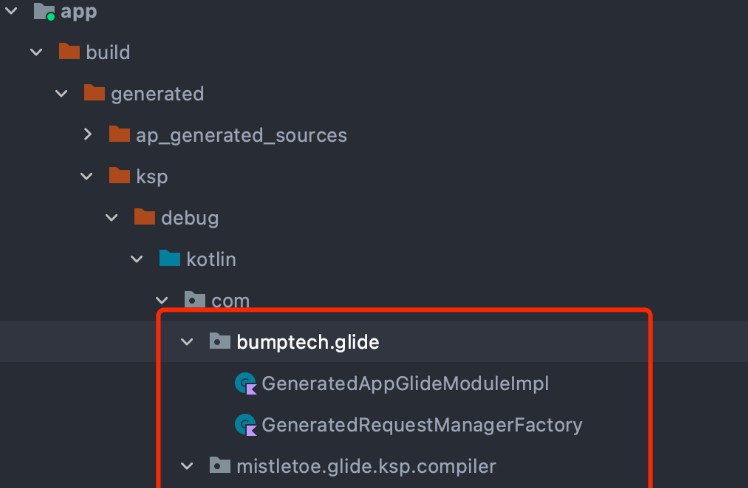Select the generated folder label
Screen dimensions: 748x488
pyautogui.click(x=157, y=94)
